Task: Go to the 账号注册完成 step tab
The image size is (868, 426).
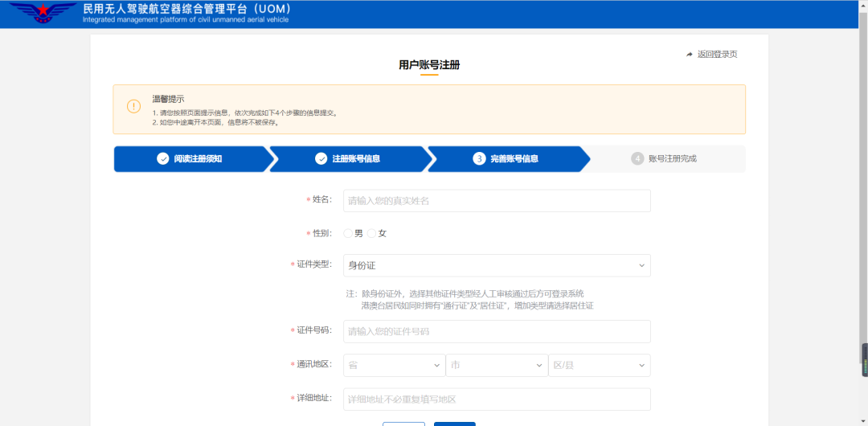Action: (x=672, y=159)
